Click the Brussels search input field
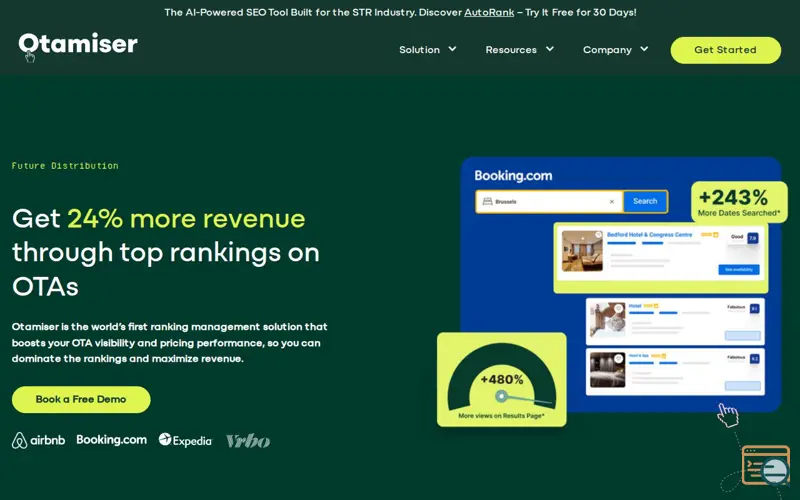The width and height of the screenshot is (800, 500). [549, 202]
